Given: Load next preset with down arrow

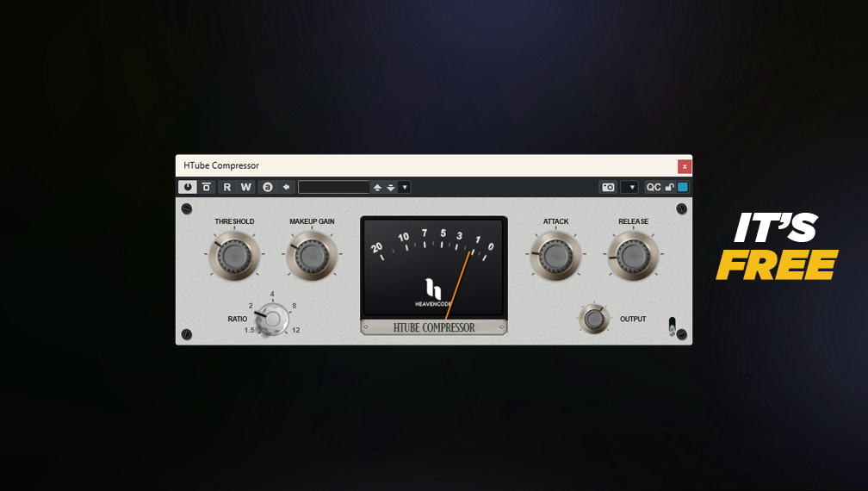Looking at the screenshot, I should pos(391,188).
